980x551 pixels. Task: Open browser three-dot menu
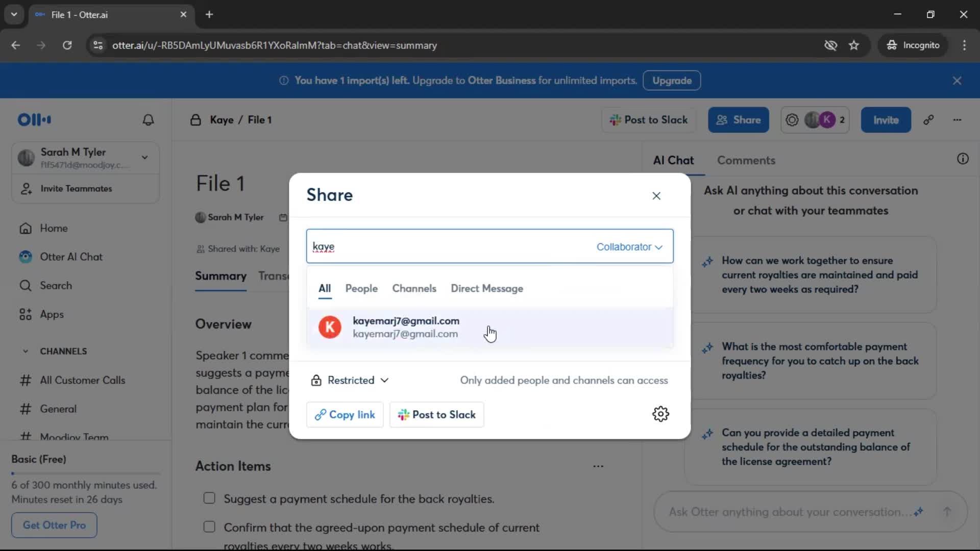(964, 45)
